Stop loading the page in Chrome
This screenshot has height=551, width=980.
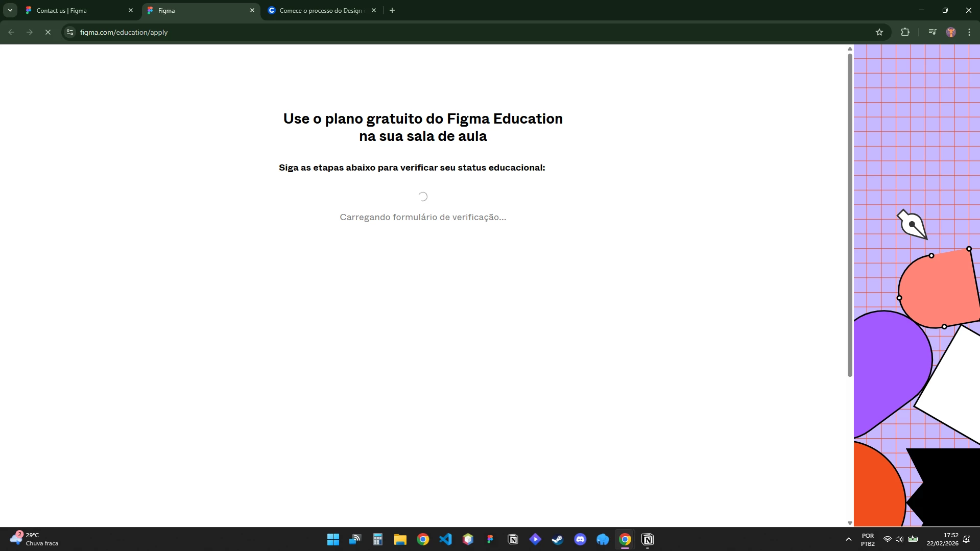tap(48, 32)
